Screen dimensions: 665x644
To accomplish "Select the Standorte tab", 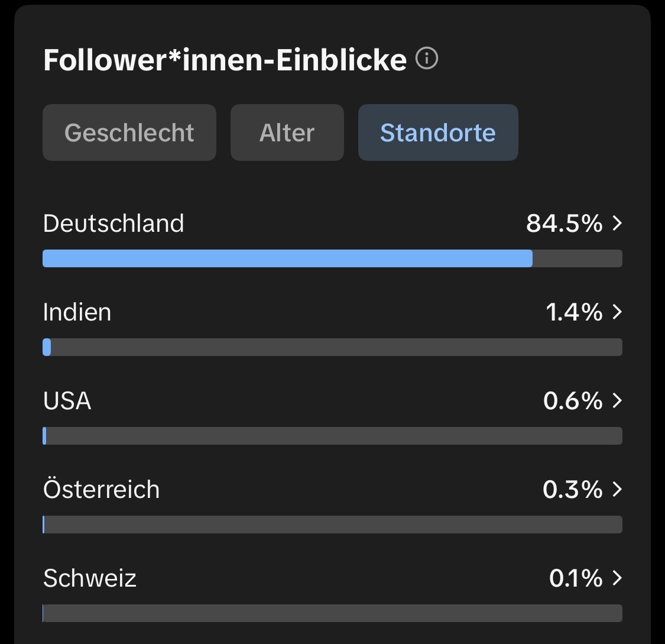I will (437, 132).
